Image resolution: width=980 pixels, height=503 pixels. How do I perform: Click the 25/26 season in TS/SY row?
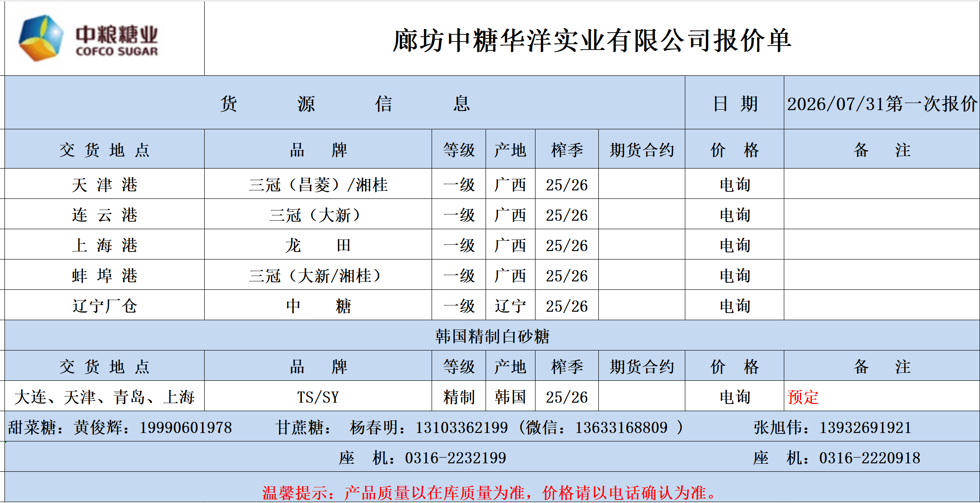tap(567, 396)
